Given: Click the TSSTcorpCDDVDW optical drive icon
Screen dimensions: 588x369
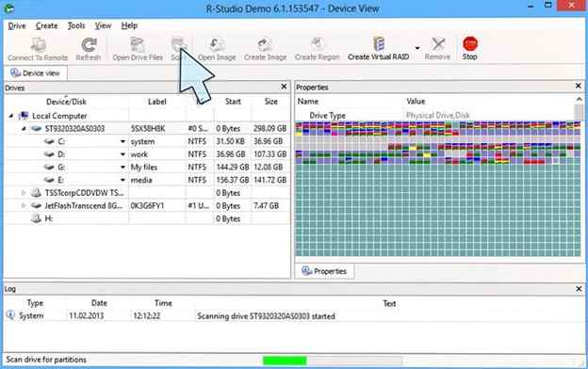Looking at the screenshot, I should [x=36, y=193].
